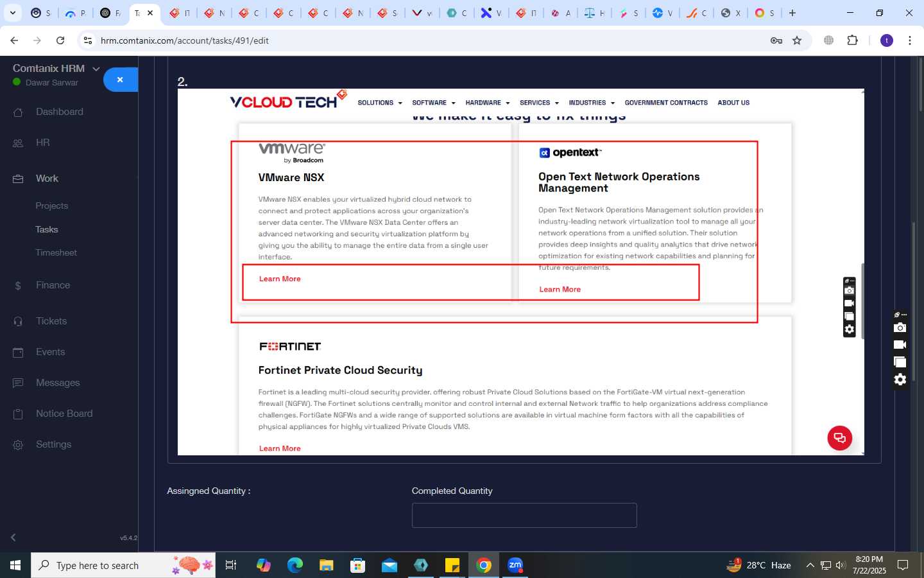Go back to the previous page
Screen dimensions: 924x578
tap(14, 40)
